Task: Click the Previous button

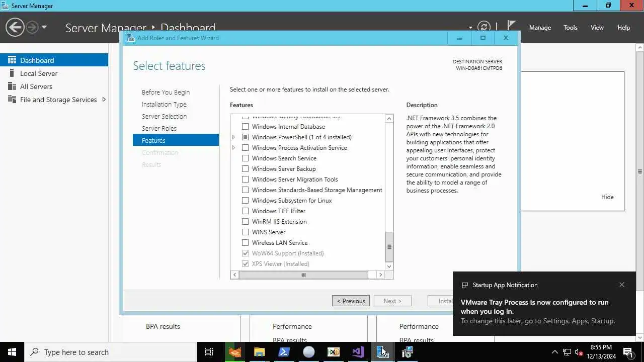Action: [x=351, y=301]
